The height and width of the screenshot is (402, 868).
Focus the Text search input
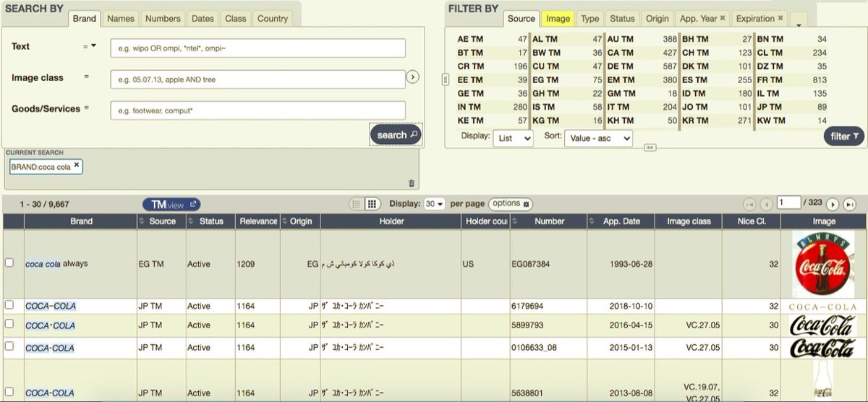[258, 48]
